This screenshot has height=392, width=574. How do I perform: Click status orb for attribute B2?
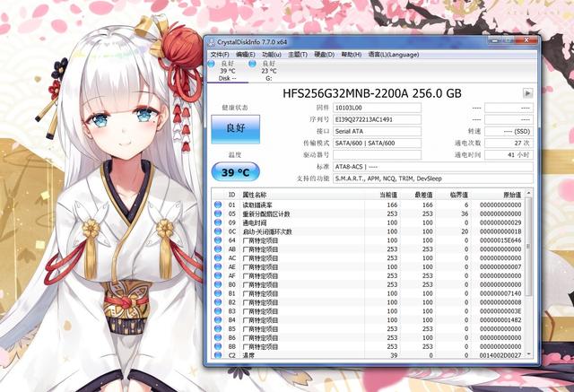click(218, 302)
